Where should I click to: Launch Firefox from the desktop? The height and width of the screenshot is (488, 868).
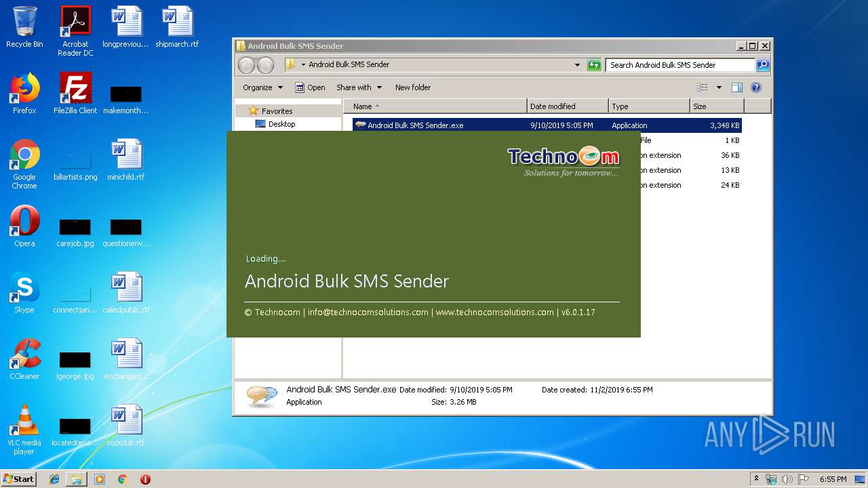24,94
